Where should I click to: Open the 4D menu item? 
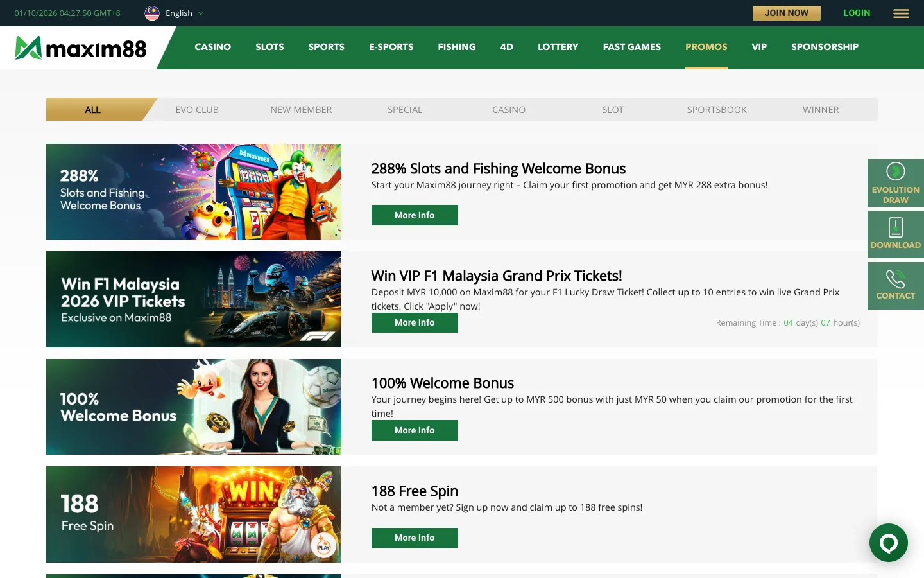coord(507,47)
